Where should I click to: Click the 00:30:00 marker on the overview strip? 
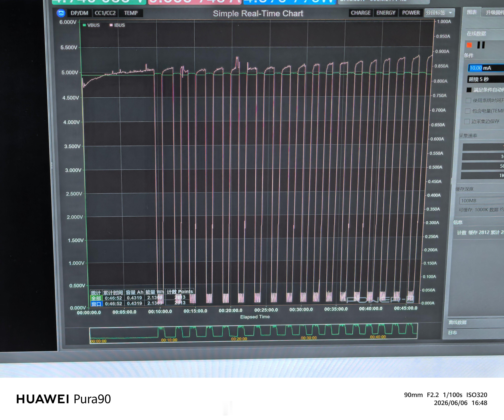pyautogui.click(x=309, y=338)
